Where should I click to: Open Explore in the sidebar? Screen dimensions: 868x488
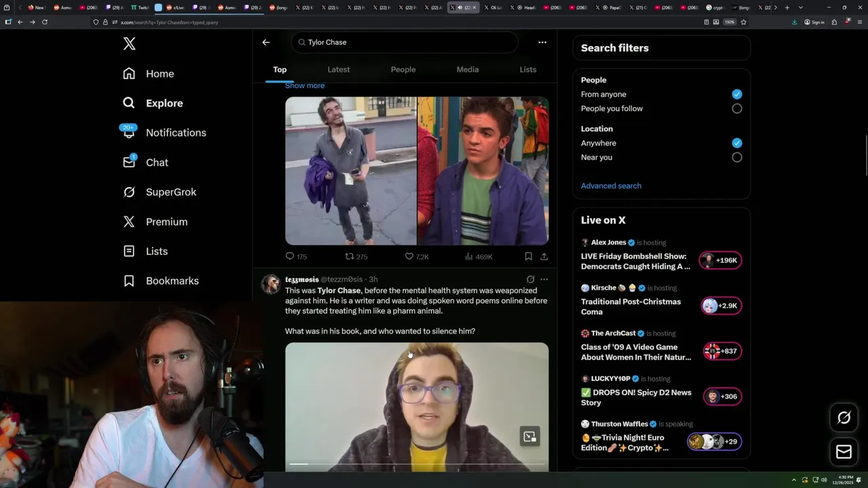point(153,103)
